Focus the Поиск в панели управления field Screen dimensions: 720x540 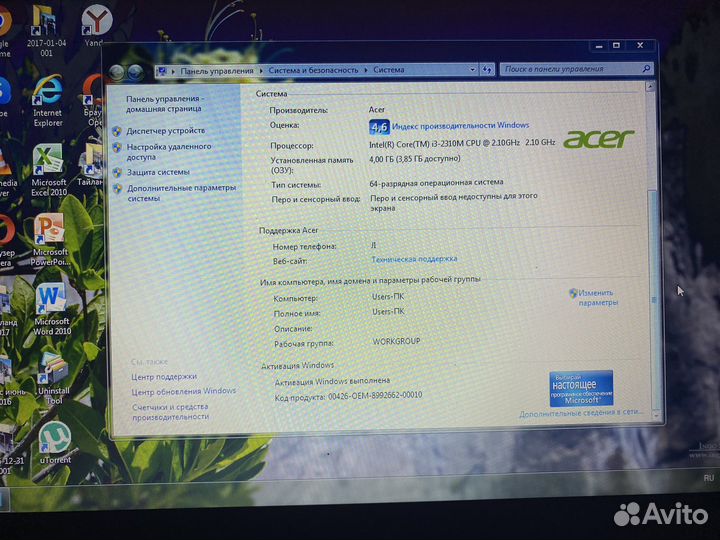(x=571, y=69)
